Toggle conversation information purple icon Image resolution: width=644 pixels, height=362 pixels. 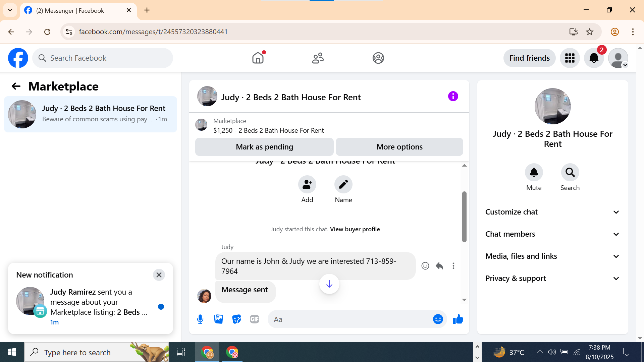coord(453,97)
